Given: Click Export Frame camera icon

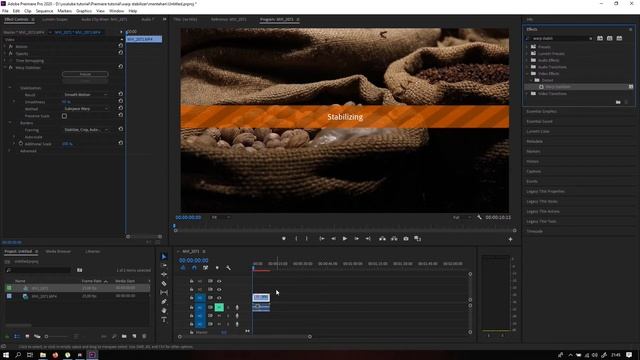Looking at the screenshot, I should (406, 239).
